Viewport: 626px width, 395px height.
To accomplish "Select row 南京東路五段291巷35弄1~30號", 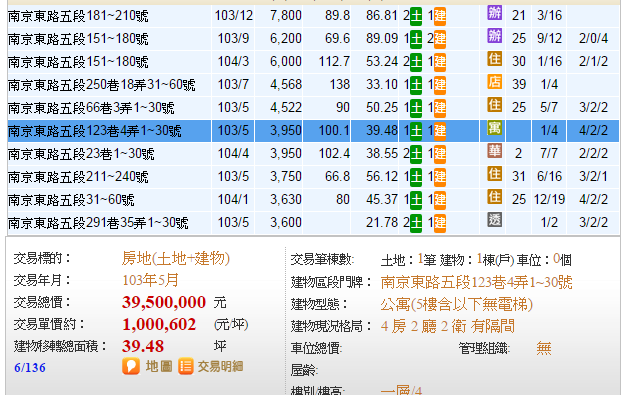I will [x=313, y=222].
